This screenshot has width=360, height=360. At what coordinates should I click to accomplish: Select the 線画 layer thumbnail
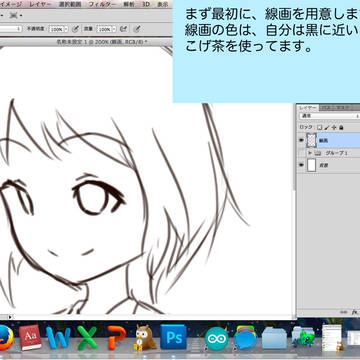(x=311, y=141)
